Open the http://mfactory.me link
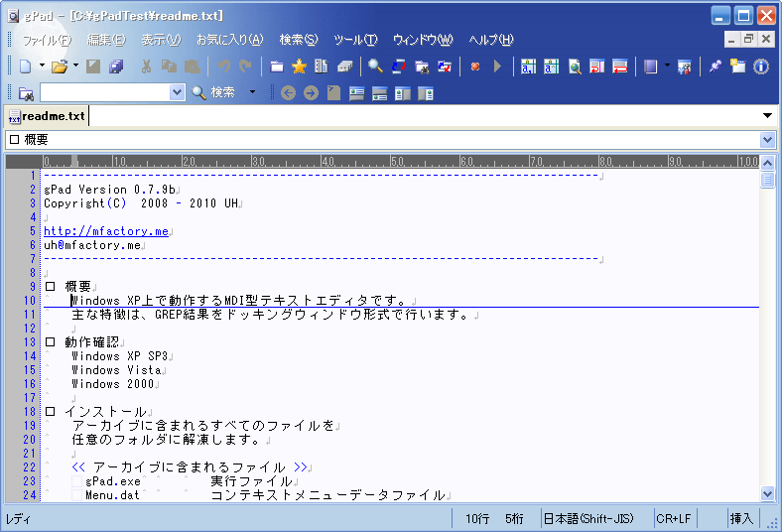The width and height of the screenshot is (782, 532). (x=106, y=231)
